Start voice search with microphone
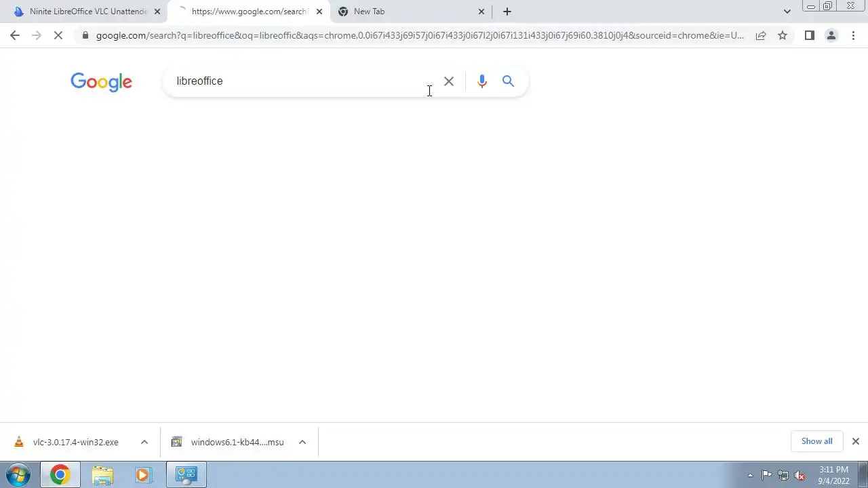The width and height of the screenshot is (868, 488). [481, 81]
